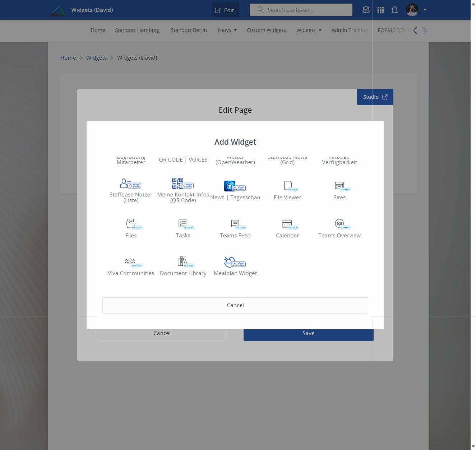Select the Teams Feed widget
The height and width of the screenshot is (450, 476).
pyautogui.click(x=235, y=228)
